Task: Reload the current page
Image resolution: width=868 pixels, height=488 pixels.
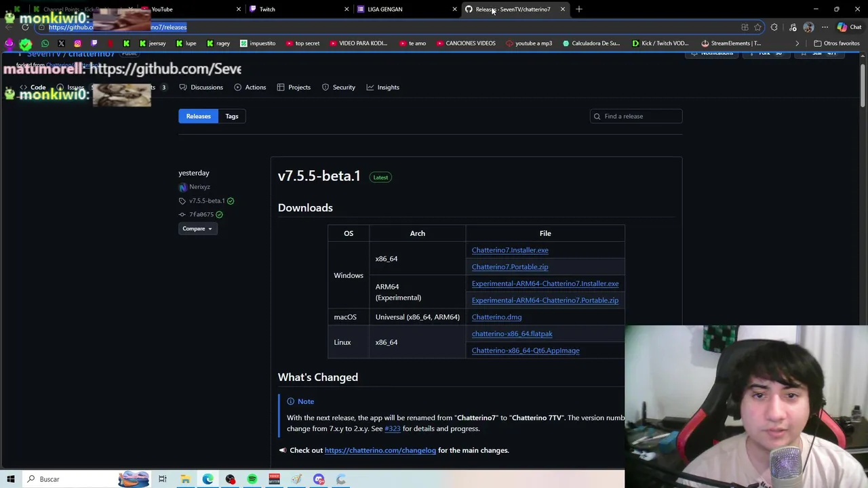Action: coord(25,27)
